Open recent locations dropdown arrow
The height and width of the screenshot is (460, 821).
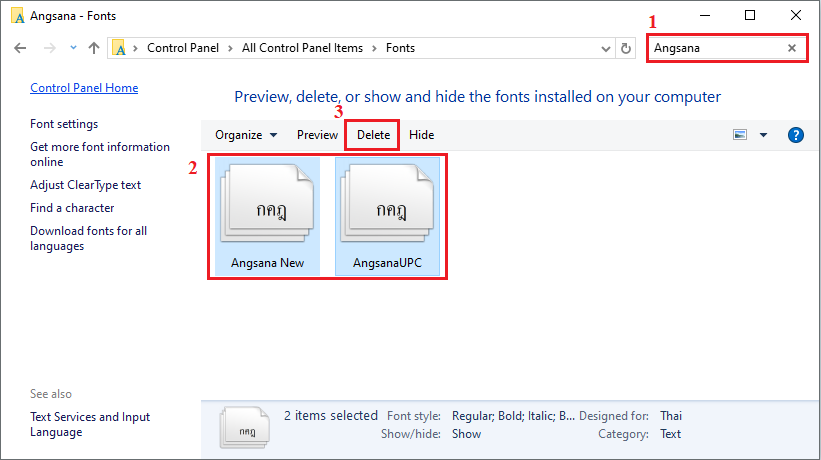pos(73,48)
